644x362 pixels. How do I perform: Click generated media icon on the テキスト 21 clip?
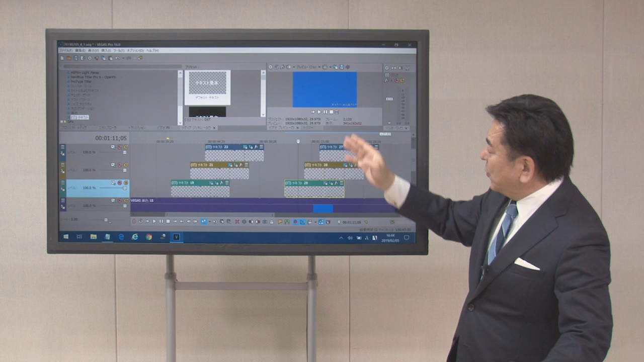point(236,165)
